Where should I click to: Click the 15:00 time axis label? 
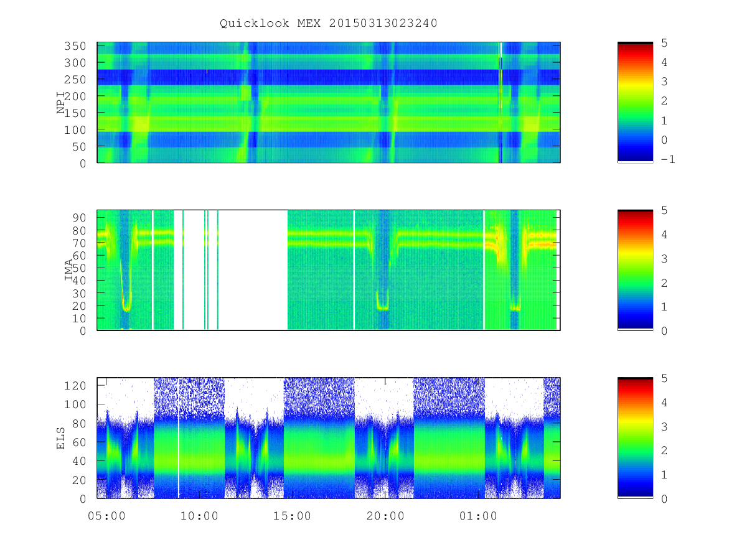292,516
